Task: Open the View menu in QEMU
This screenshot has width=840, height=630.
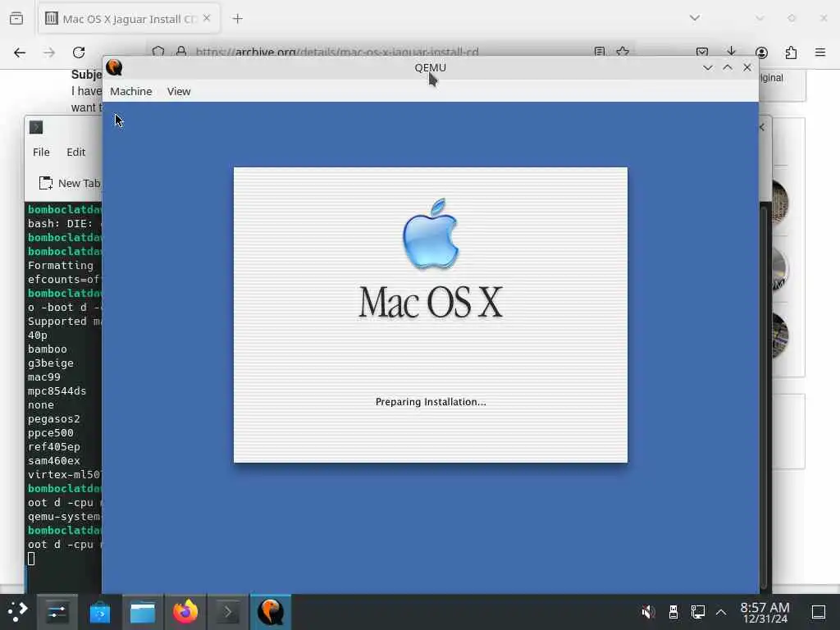Action: click(x=178, y=91)
